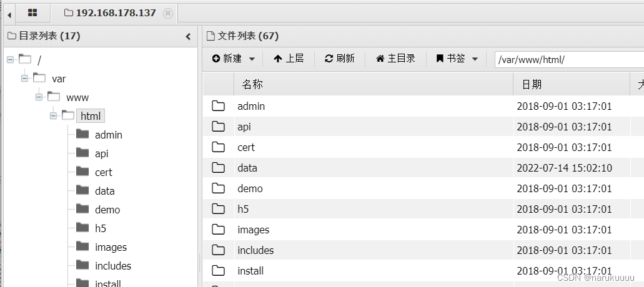Click images folder icon in file list
The image size is (644, 287).
(x=218, y=230)
